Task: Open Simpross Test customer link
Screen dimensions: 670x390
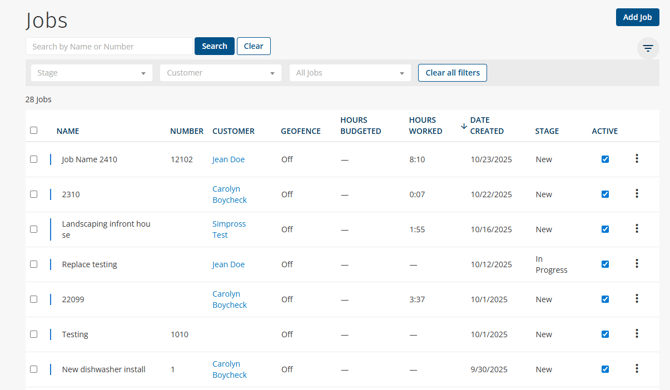Action: coord(229,229)
